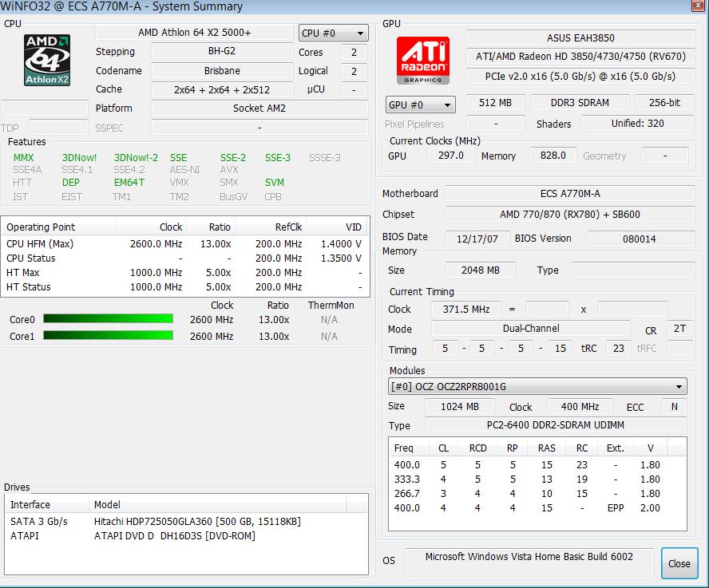Click the DEP feature label
This screenshot has width=709, height=588.
tap(70, 183)
